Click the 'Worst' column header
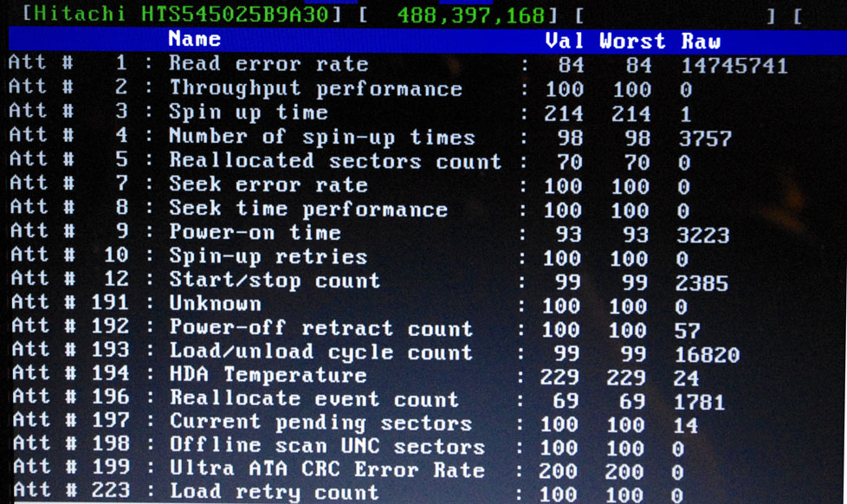 632,41
